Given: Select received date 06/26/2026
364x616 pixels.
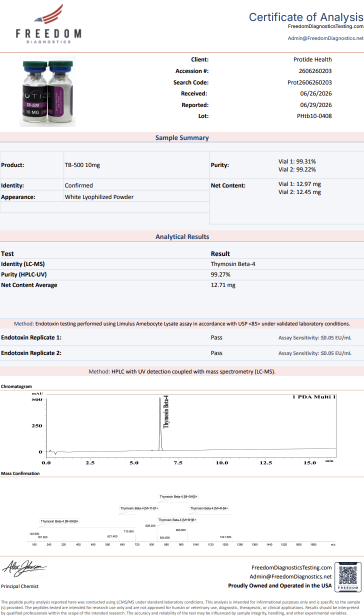Looking at the screenshot, I should point(316,93).
